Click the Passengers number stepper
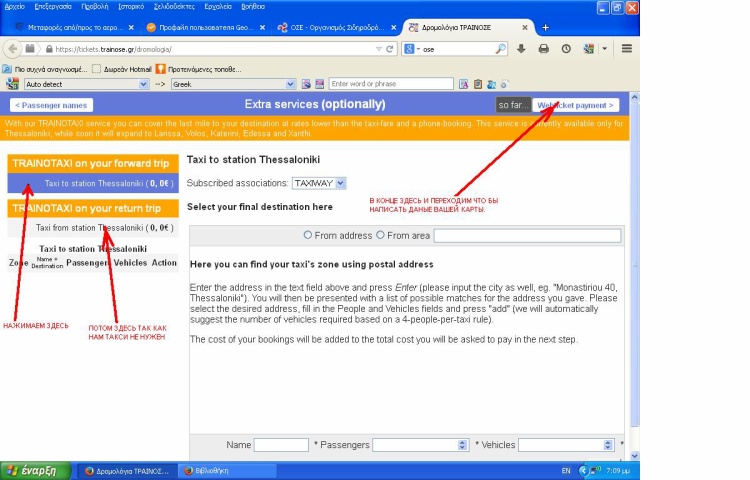750x480 pixels. tap(462, 445)
